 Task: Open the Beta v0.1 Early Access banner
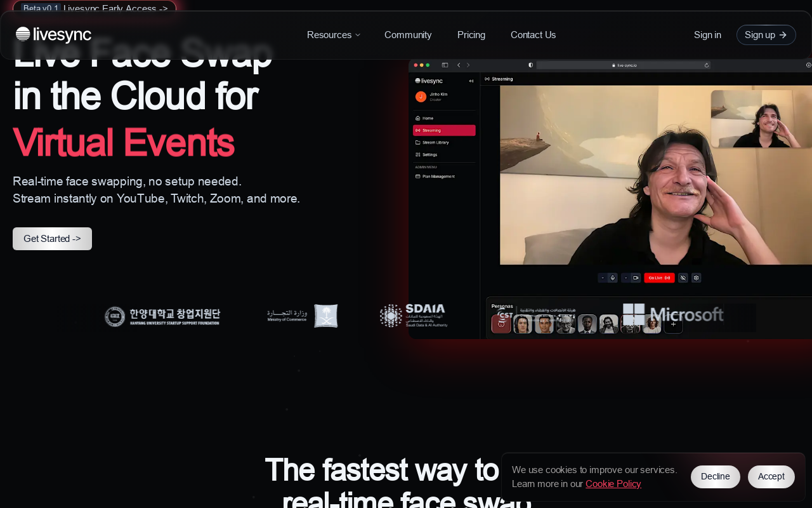95,8
